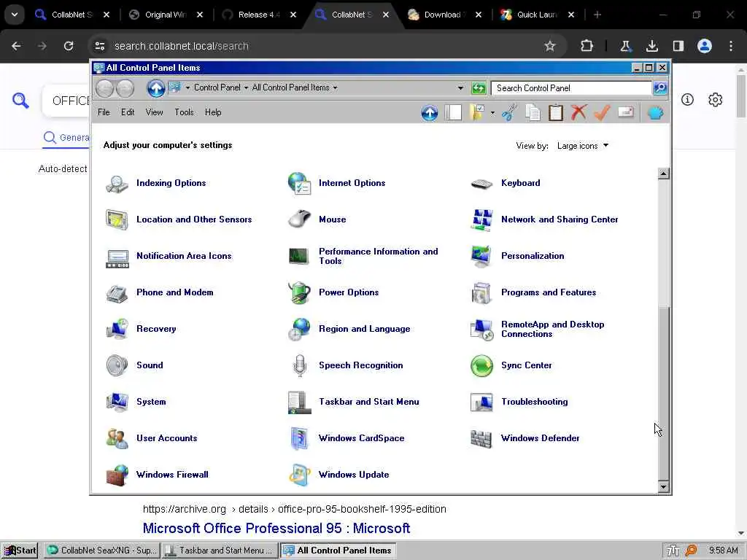Switch to CollabNet SearXNG taskbar button
Screen dimensions: 747x560
(x=102, y=551)
